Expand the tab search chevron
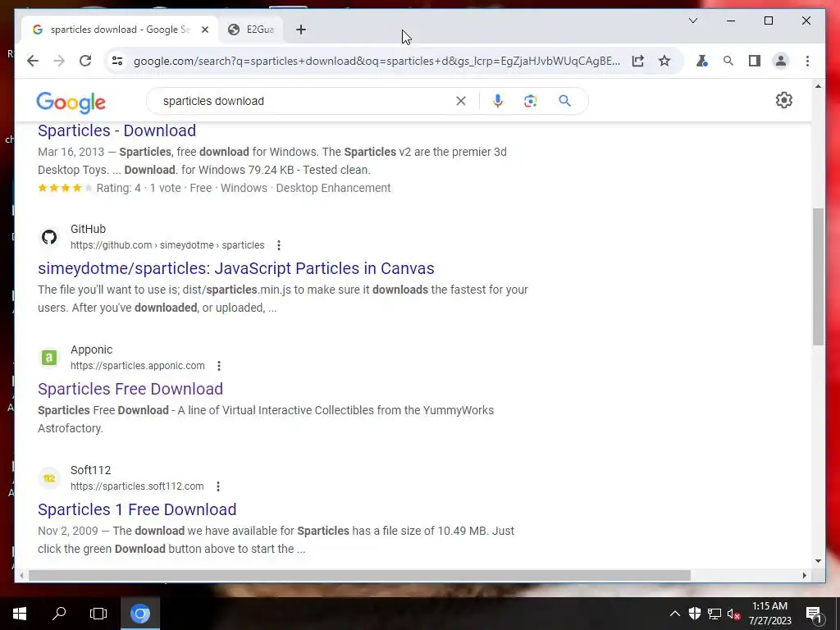 [x=692, y=21]
